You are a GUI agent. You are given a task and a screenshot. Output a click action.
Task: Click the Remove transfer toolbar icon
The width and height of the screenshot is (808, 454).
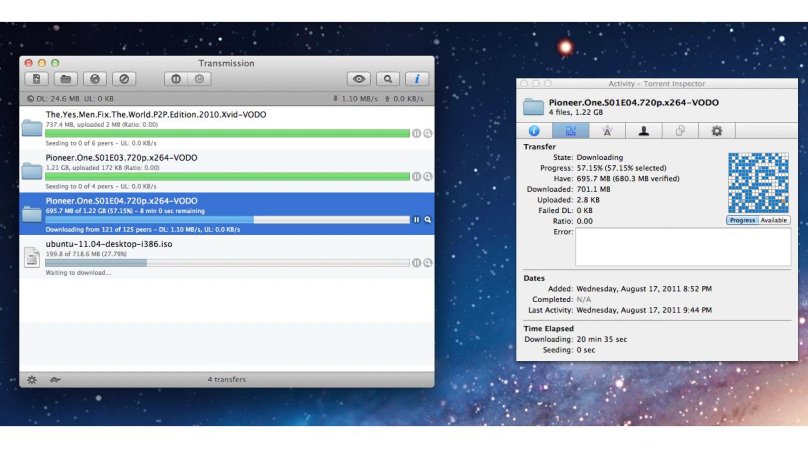tap(124, 79)
